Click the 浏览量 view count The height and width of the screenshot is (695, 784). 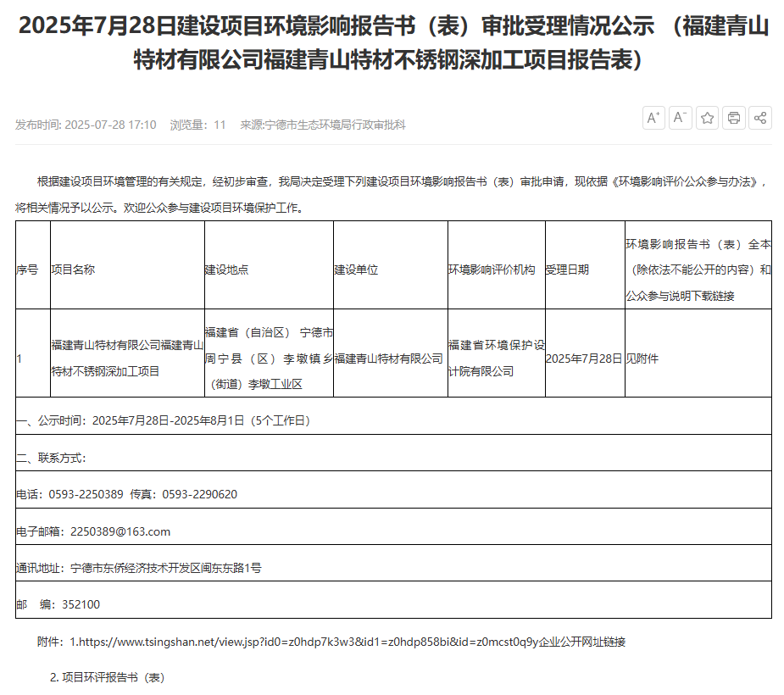(x=197, y=125)
